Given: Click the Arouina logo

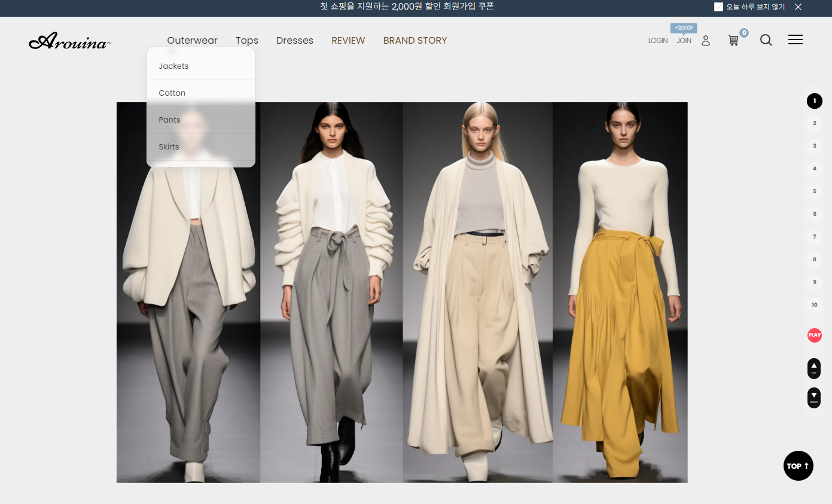Looking at the screenshot, I should [70, 41].
